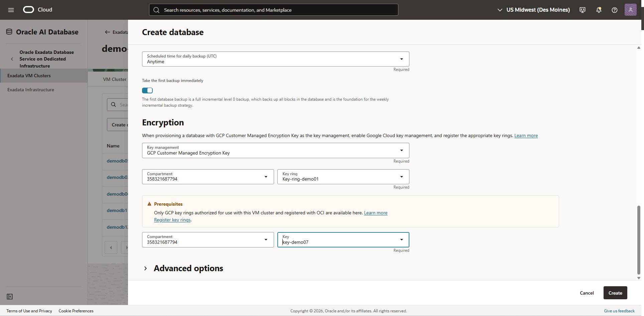Collapse the sidebar with the bottom-left icon
This screenshot has width=644, height=316.
10,297
